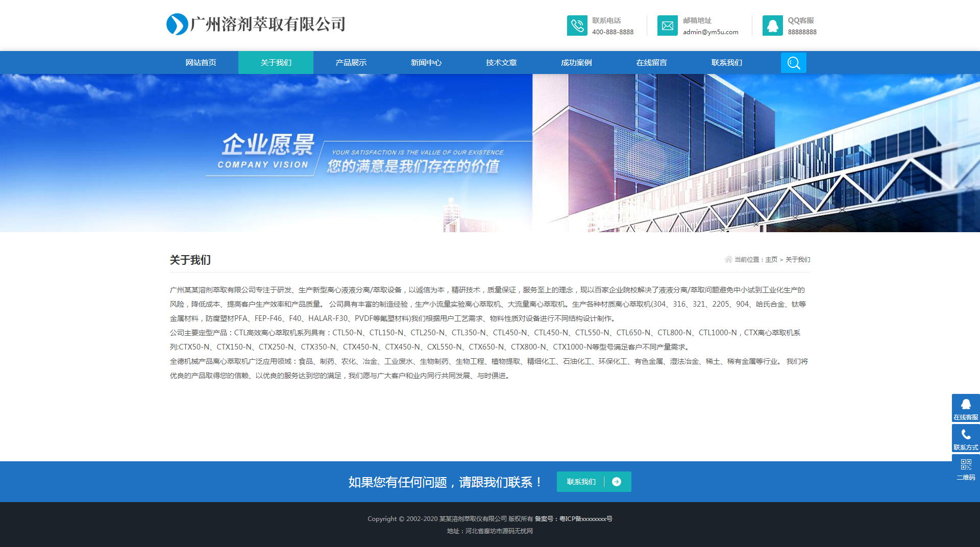Image resolution: width=980 pixels, height=547 pixels.
Task: Navigate to 技术文章 page
Action: coord(501,63)
